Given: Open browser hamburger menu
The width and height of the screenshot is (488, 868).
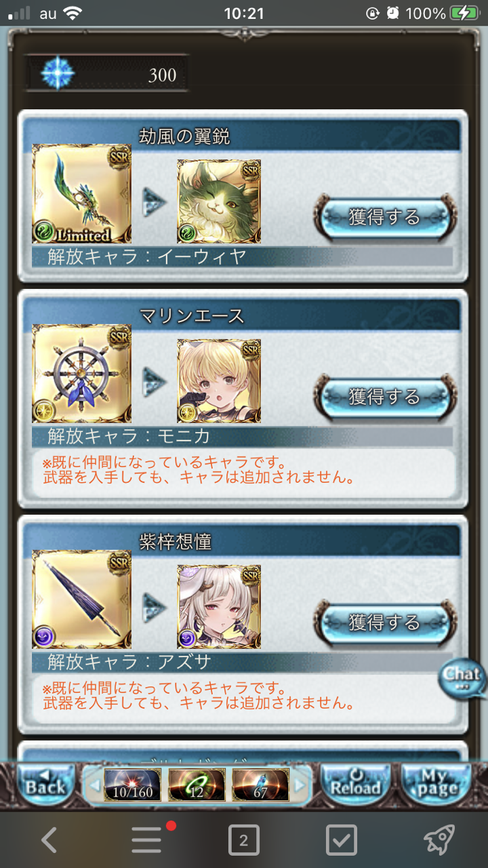Looking at the screenshot, I should tap(146, 841).
